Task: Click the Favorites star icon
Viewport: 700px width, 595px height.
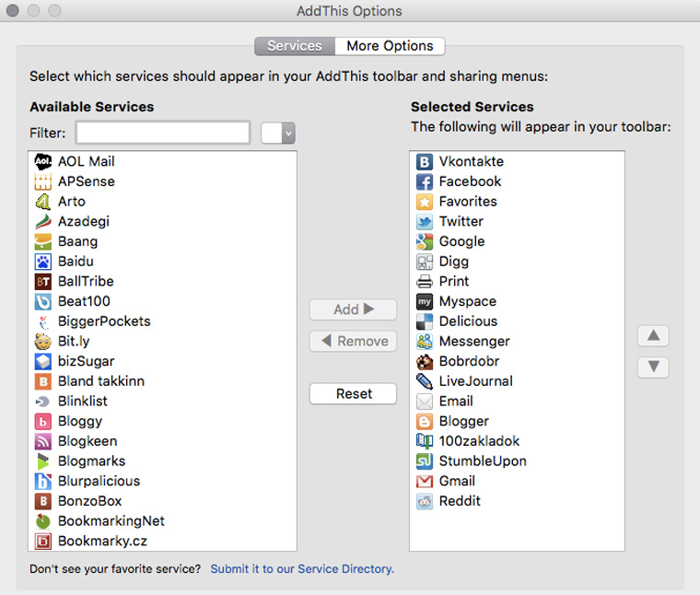Action: (x=424, y=202)
